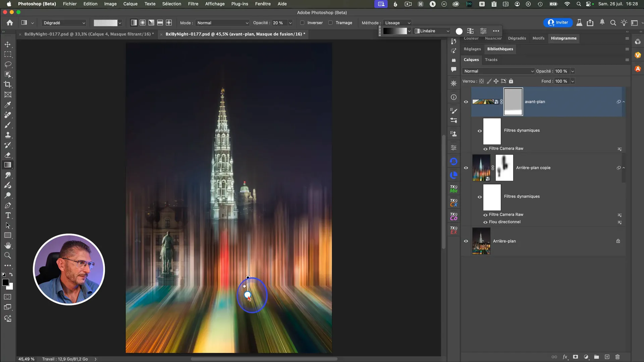Toggle lock transparent pixels
The height and width of the screenshot is (362, 644).
point(481,81)
